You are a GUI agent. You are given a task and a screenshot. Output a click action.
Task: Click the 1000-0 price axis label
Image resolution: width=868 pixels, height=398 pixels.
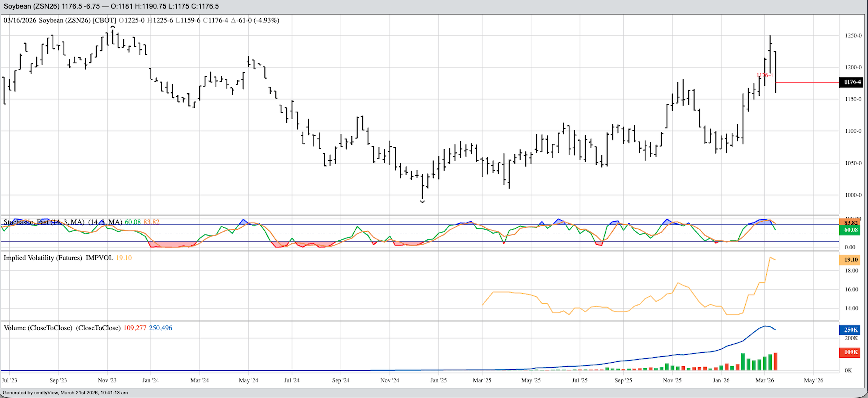853,195
